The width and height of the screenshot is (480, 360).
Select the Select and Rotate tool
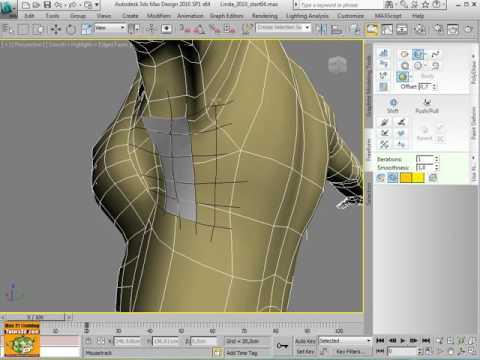(x=71, y=29)
